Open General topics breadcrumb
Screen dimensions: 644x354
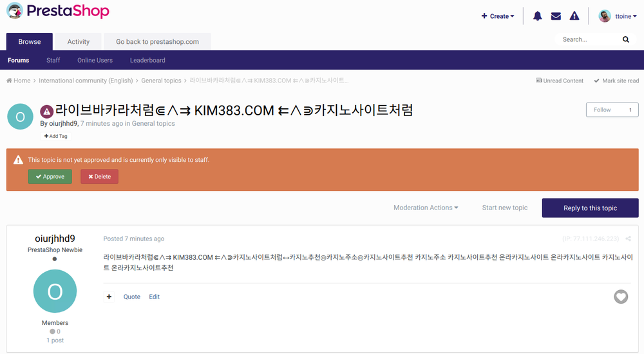pyautogui.click(x=161, y=81)
